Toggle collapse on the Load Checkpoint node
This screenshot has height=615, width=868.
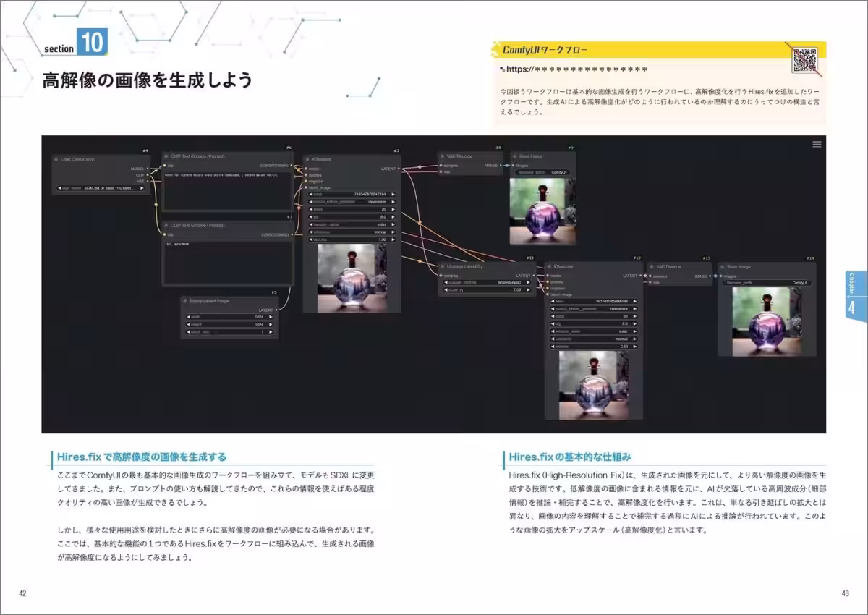(x=55, y=159)
